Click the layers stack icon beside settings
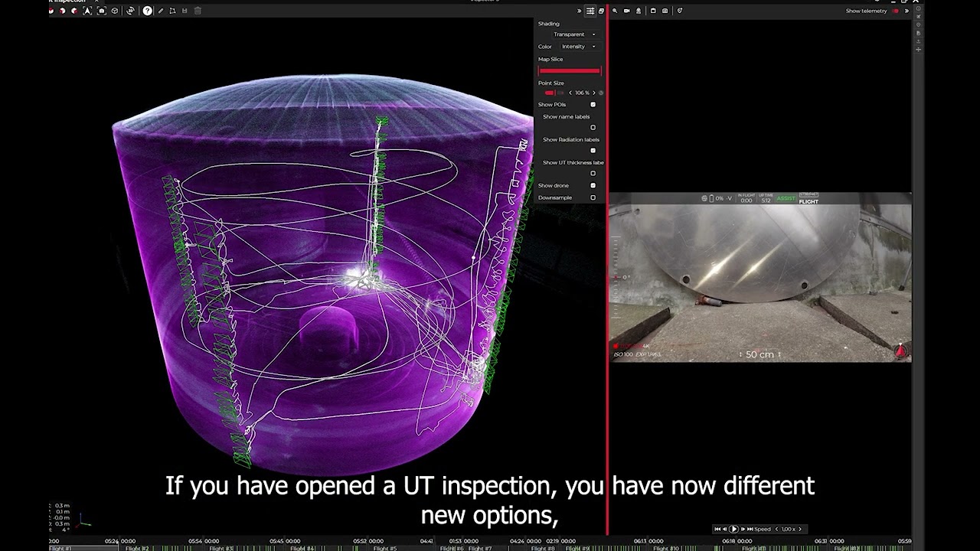 tap(601, 11)
